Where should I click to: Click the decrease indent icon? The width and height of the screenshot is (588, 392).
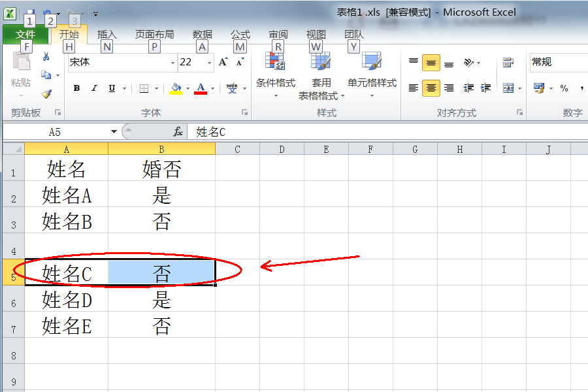[x=468, y=88]
